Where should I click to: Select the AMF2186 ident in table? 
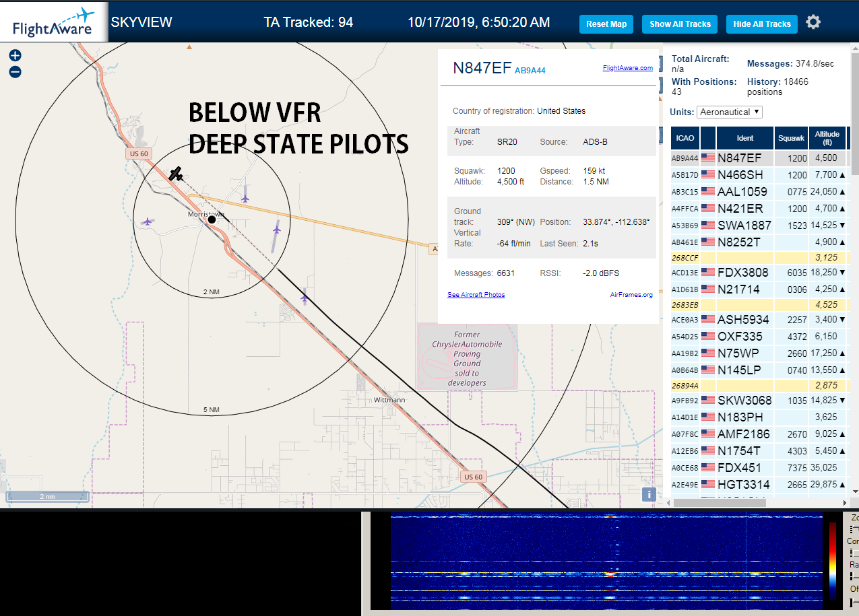(x=744, y=434)
